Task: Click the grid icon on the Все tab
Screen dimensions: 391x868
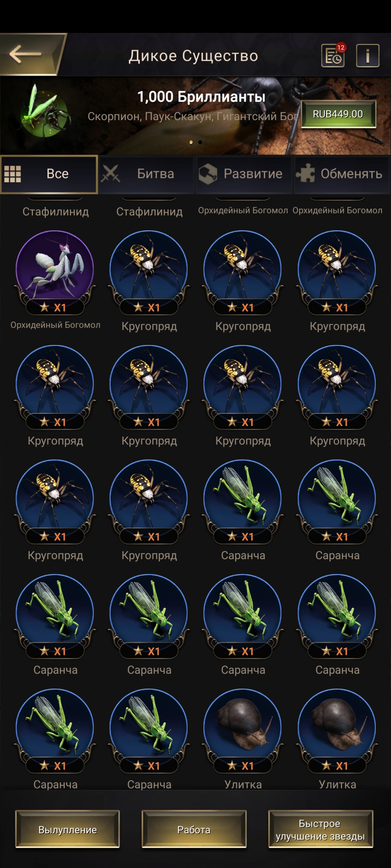Action: [13, 174]
